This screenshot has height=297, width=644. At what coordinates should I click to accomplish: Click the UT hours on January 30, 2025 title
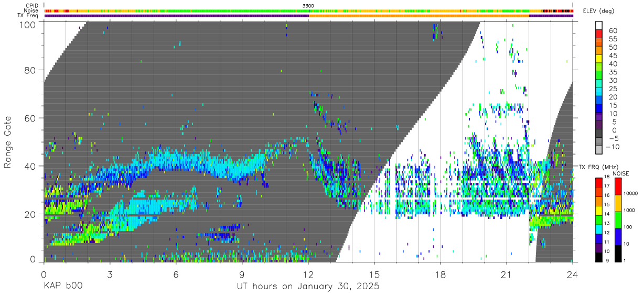308,287
